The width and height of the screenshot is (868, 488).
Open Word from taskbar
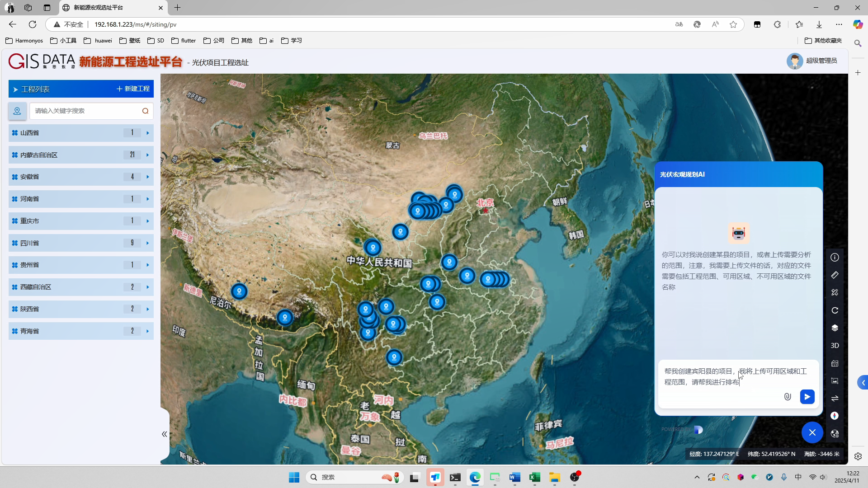tap(514, 478)
